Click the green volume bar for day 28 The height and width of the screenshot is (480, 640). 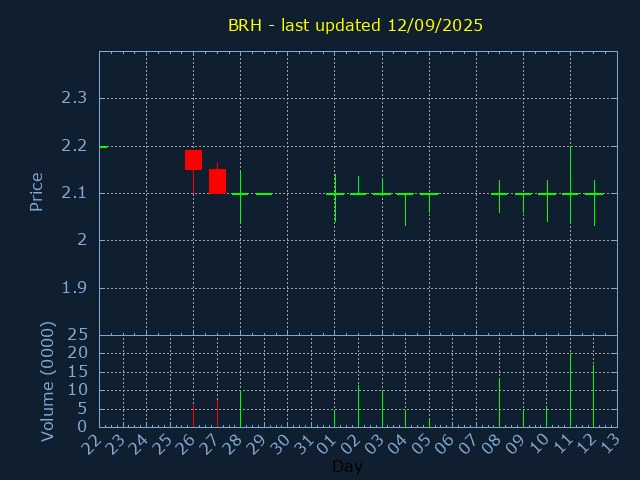point(240,409)
